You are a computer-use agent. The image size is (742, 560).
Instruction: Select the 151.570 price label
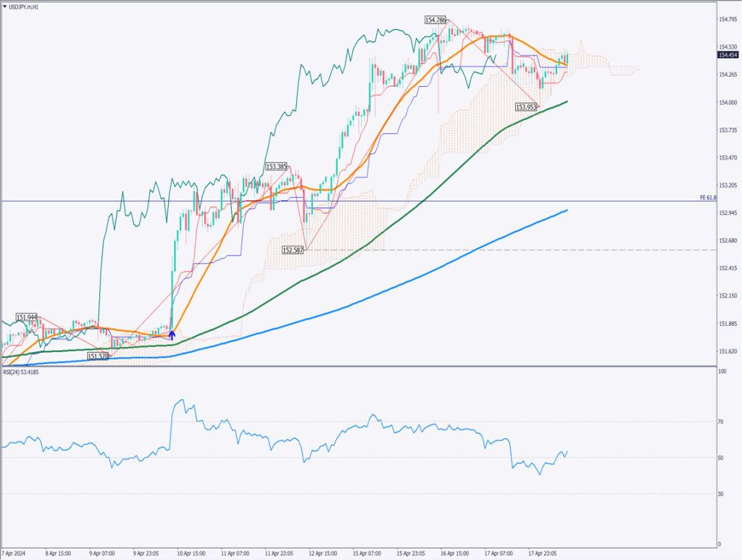coord(99,356)
